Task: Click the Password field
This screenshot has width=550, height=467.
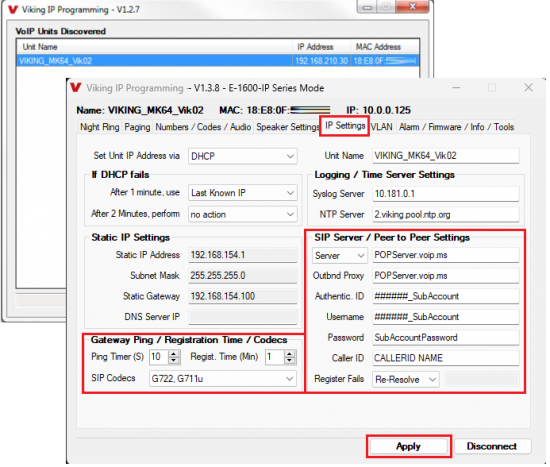Action: [x=445, y=338]
